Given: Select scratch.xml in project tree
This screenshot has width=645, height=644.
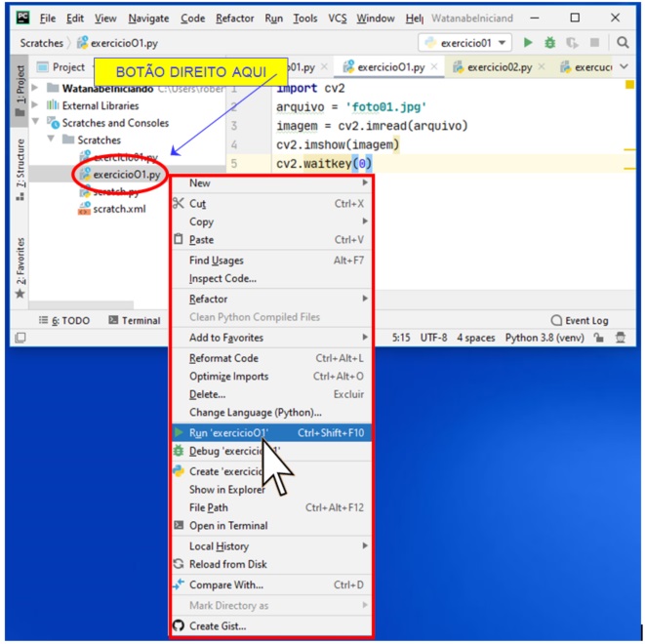Looking at the screenshot, I should (x=117, y=209).
